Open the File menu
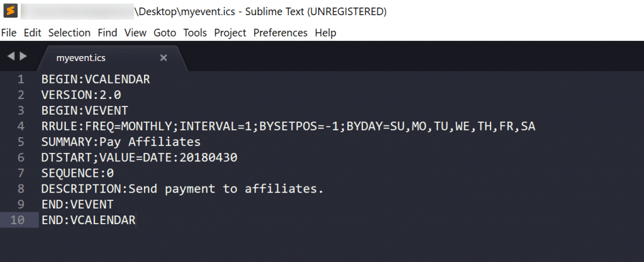 [9, 33]
